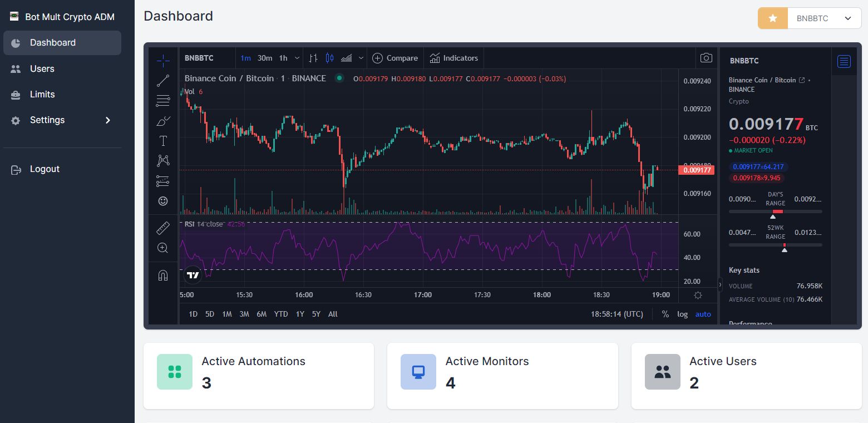Click the blue bid 0.009177×64.217 pill
This screenshot has width=868, height=423.
point(758,167)
